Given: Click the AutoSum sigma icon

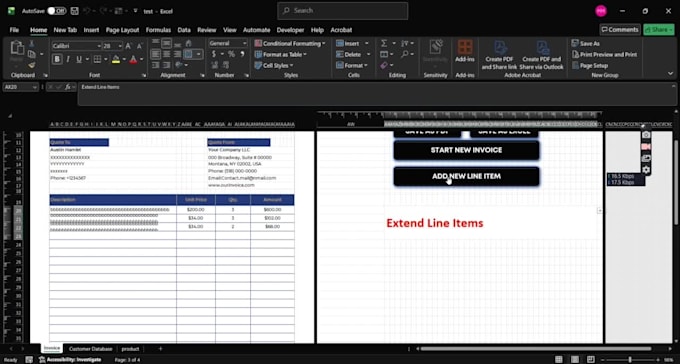Looking at the screenshot, I should click(384, 43).
